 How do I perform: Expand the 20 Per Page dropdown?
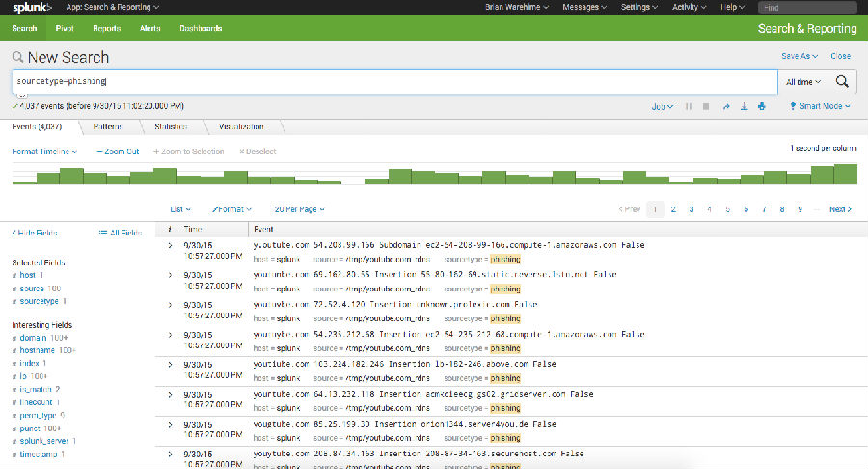tap(298, 209)
